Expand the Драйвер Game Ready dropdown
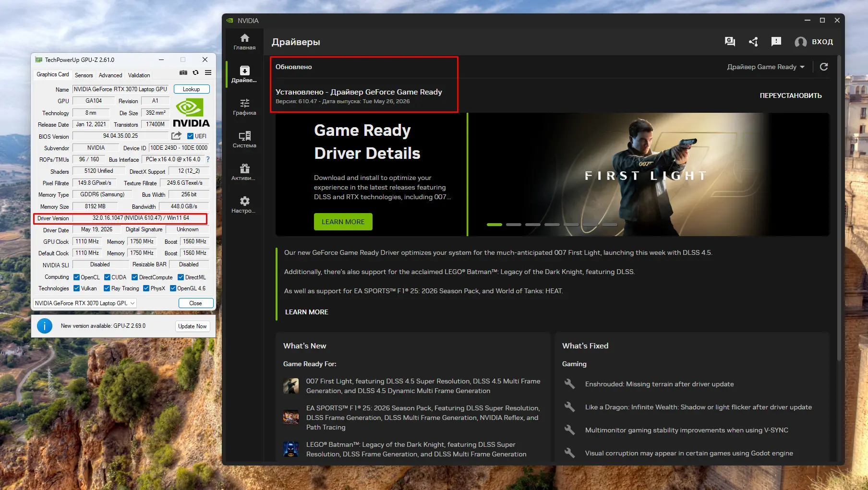This screenshot has width=868, height=490. [766, 67]
